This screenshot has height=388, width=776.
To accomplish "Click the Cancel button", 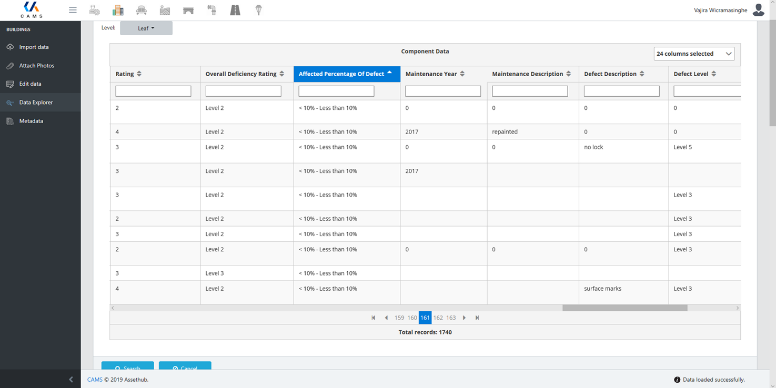I will pos(185,366).
